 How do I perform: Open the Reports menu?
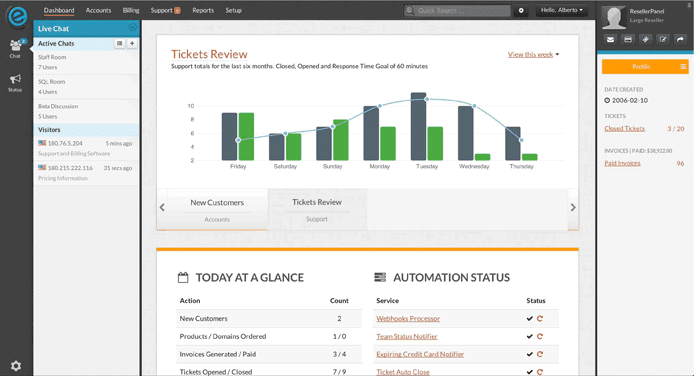coord(203,10)
